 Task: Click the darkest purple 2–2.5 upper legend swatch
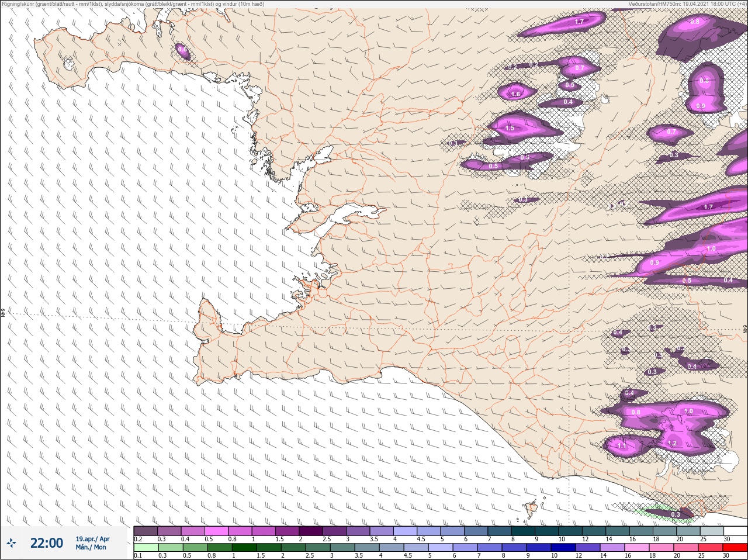point(312,531)
